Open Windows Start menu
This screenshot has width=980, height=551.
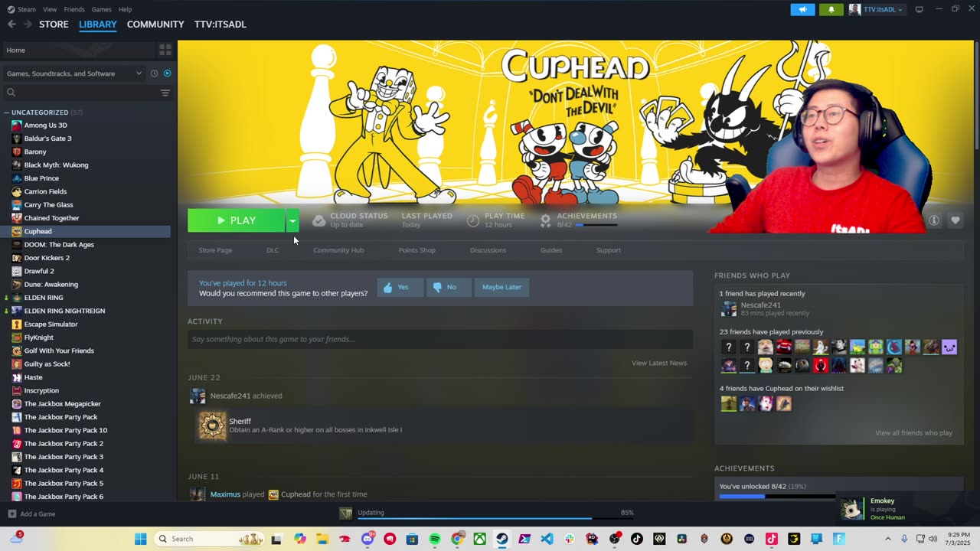[x=141, y=539]
